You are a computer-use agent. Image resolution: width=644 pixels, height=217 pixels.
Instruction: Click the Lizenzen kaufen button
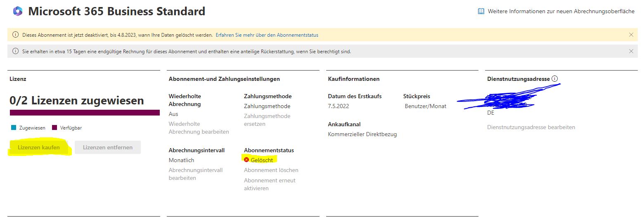(39, 147)
